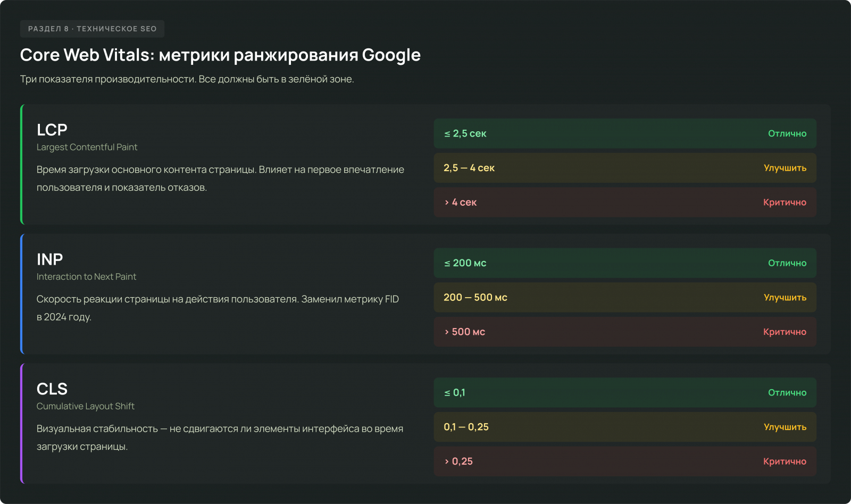Click the INP metric heading
This screenshot has height=504, width=851.
[49, 259]
